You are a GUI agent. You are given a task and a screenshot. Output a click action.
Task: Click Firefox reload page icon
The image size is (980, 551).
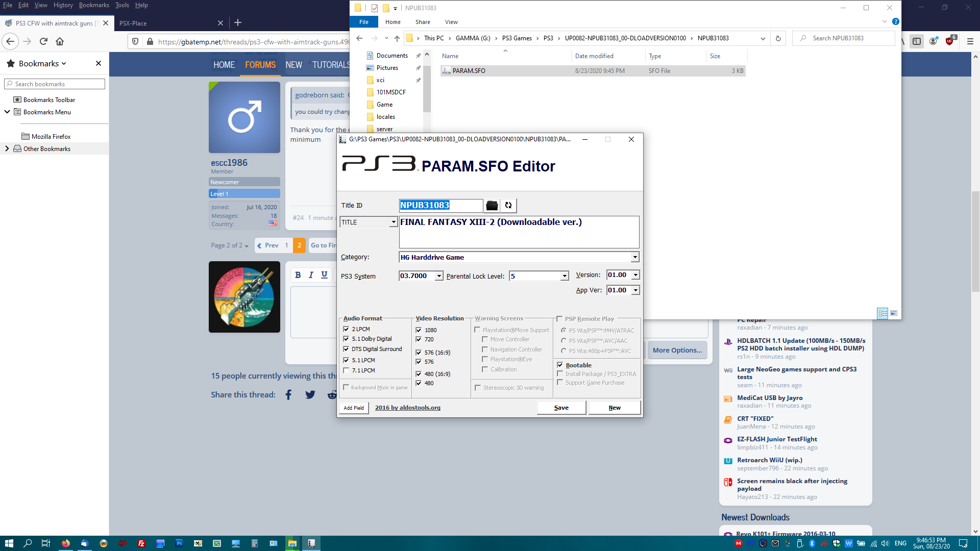(43, 41)
